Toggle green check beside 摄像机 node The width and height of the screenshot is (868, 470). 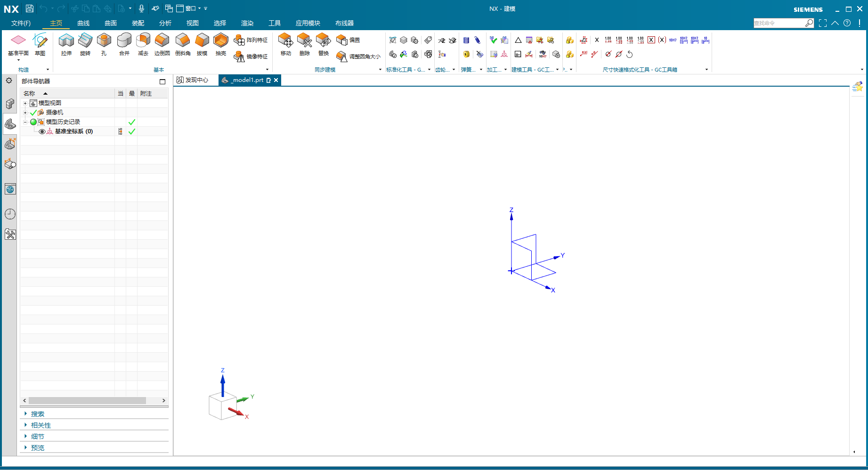pyautogui.click(x=33, y=113)
